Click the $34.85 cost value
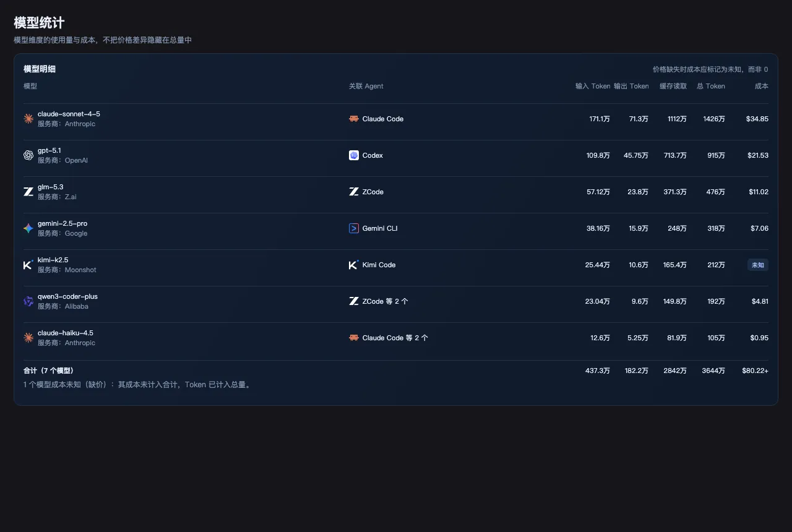 (757, 119)
